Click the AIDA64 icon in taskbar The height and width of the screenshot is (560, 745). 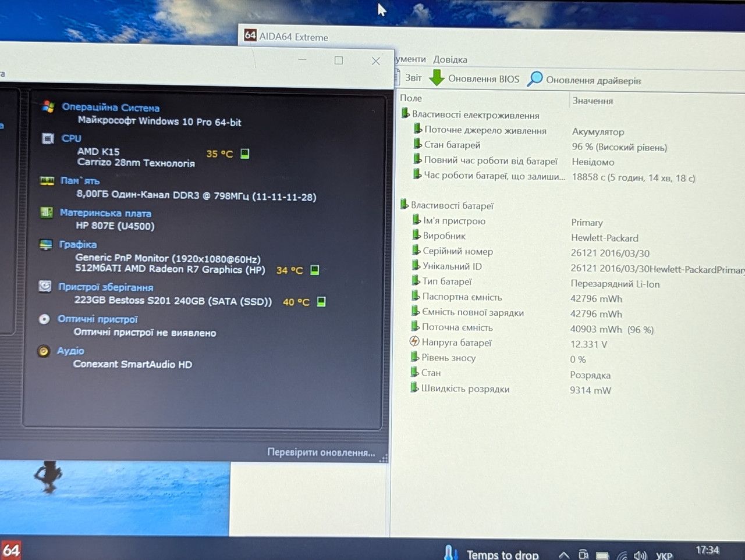(11, 550)
